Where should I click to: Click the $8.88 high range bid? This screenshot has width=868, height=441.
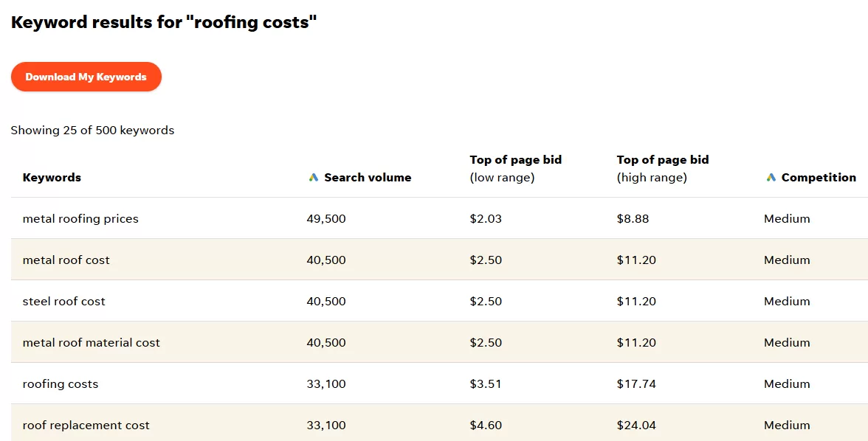point(633,218)
